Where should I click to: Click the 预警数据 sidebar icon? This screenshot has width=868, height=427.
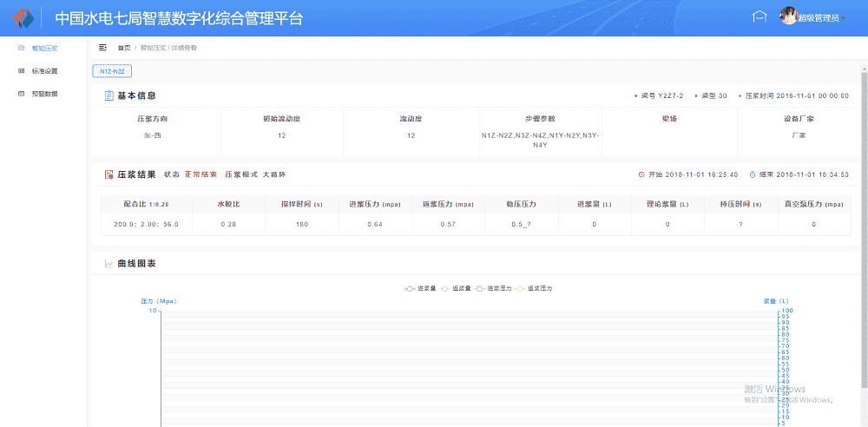[x=22, y=94]
